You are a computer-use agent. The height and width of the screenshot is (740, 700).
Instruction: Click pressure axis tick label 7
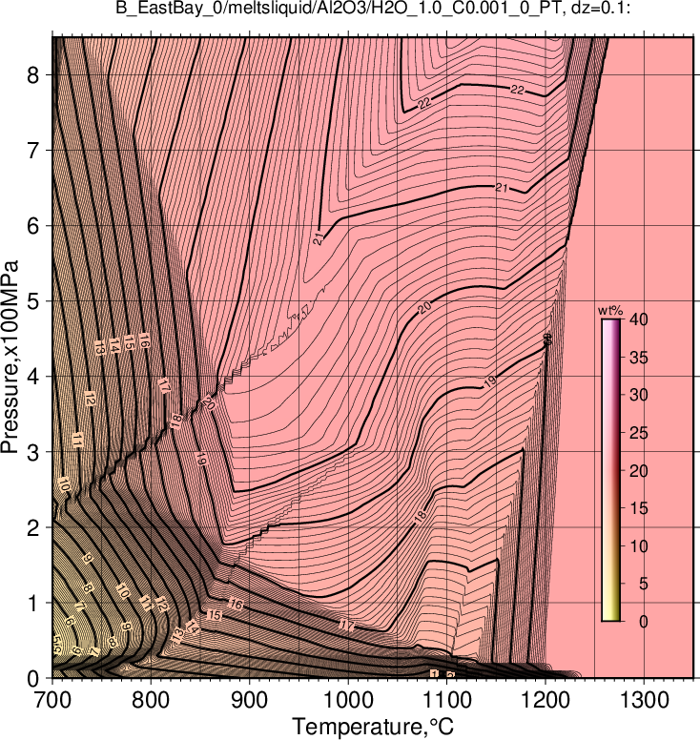click(32, 151)
